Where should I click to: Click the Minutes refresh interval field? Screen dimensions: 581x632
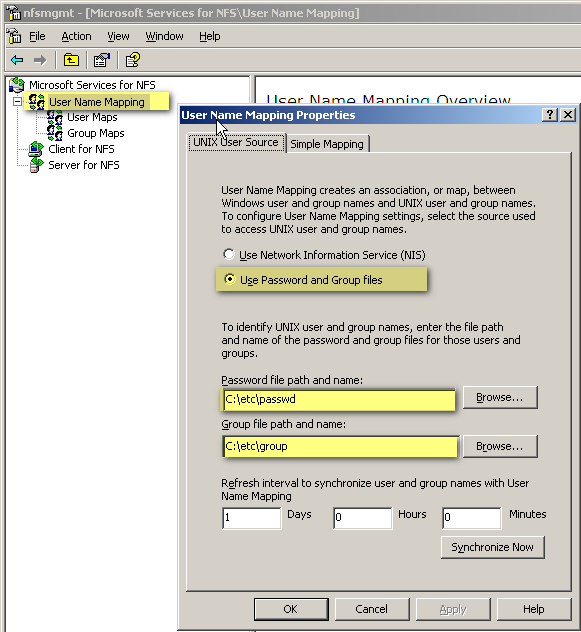coord(472,518)
